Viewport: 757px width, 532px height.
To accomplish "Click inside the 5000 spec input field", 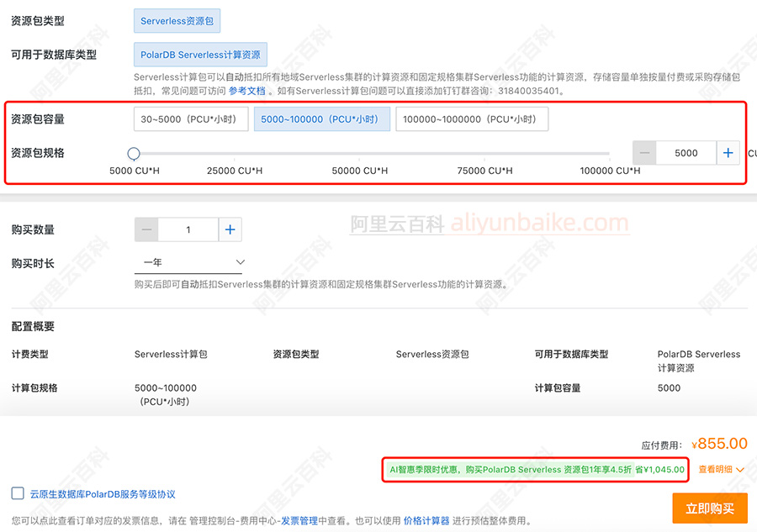I will [686, 153].
